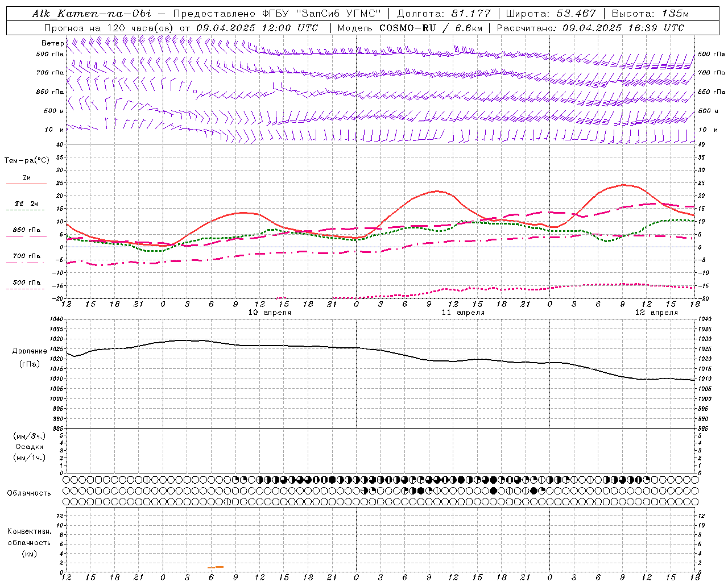Click the 11 апреля date label
The width and height of the screenshot is (728, 582).
pyautogui.click(x=463, y=313)
